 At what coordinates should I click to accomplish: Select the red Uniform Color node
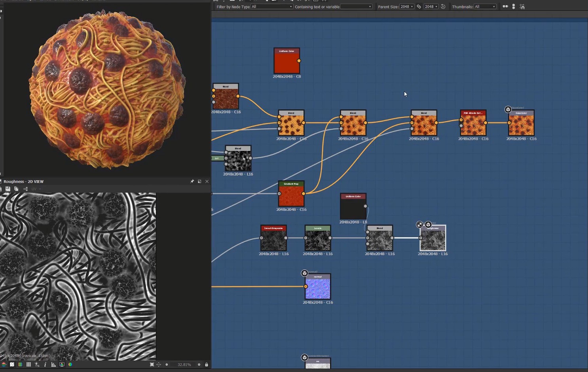(x=286, y=61)
